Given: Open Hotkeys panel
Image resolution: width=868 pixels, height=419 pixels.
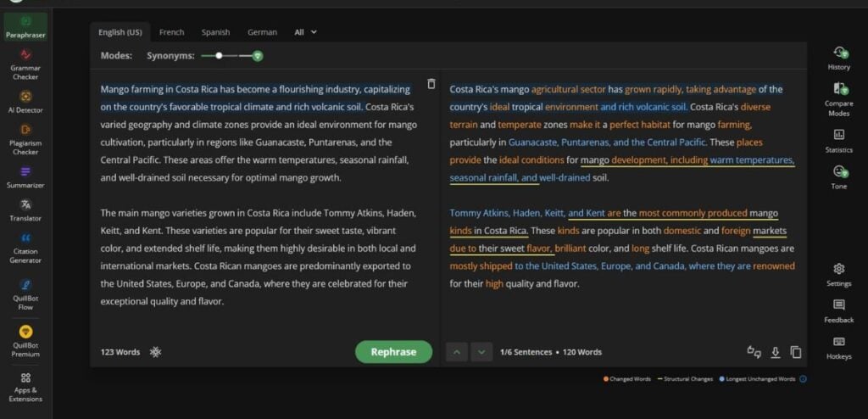Looking at the screenshot, I should (x=838, y=348).
